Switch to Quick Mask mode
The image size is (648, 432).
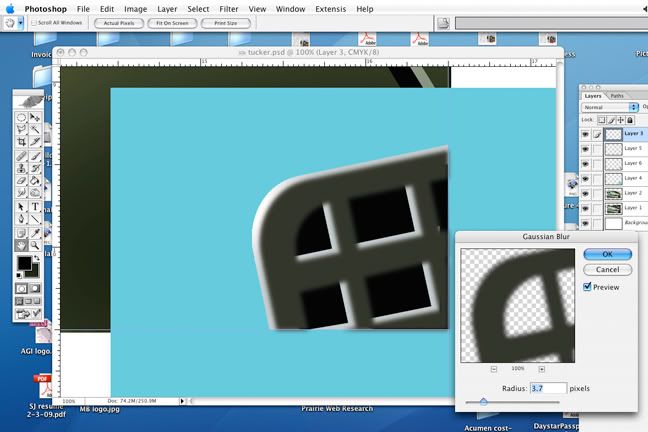coord(35,288)
